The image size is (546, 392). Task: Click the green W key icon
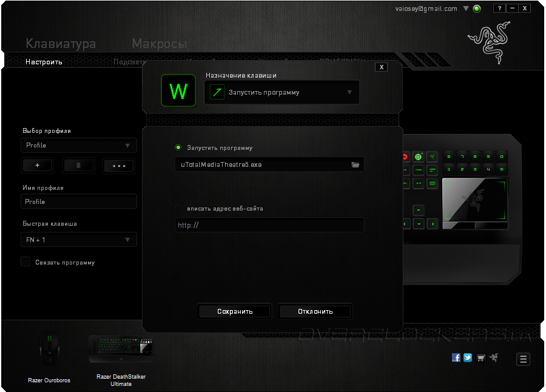pos(178,90)
